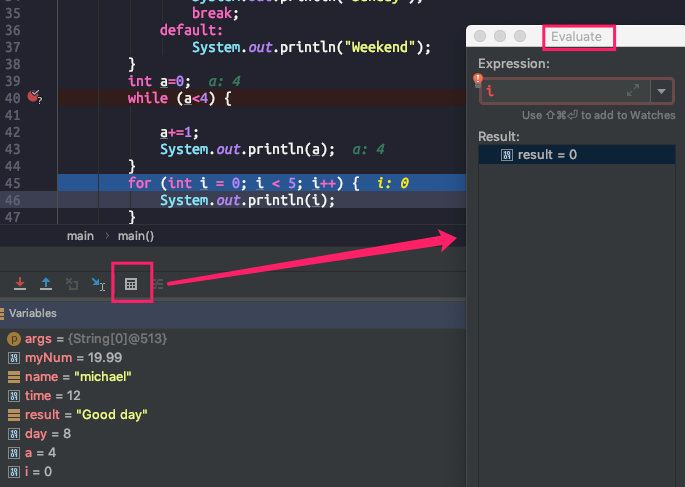
Task: Click the Variables panel header
Action: [x=233, y=313]
